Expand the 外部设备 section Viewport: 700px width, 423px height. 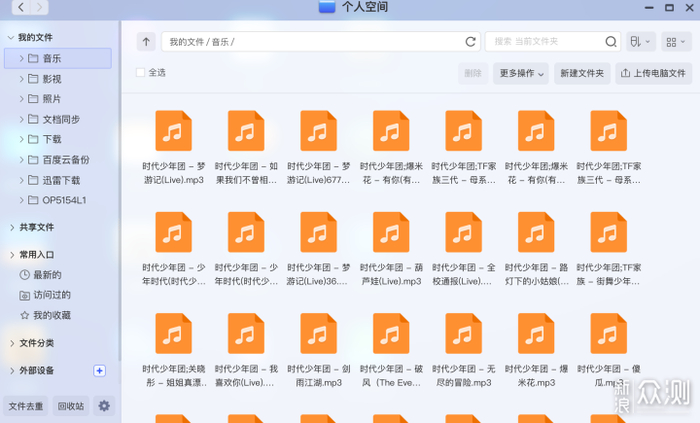12,371
